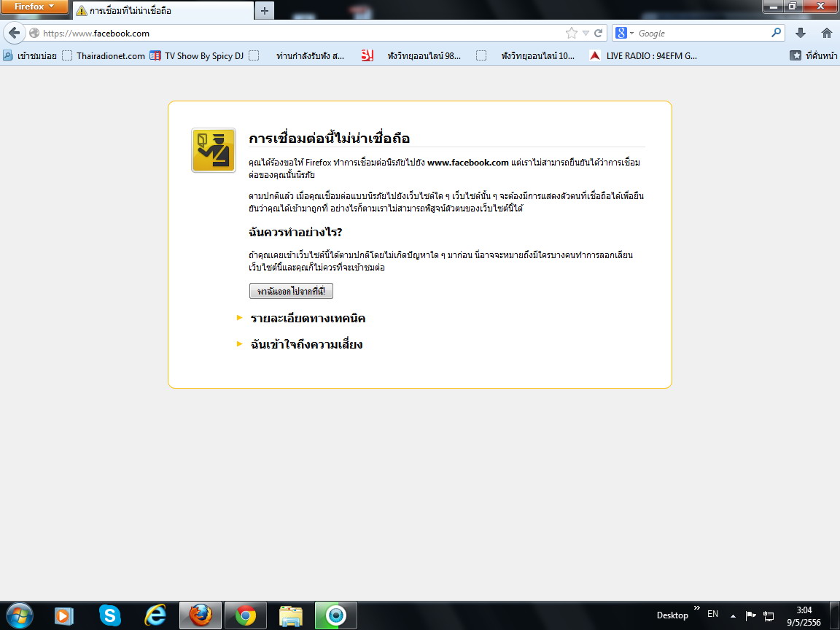Open the Thairadionet.com bookmark
Image resolution: width=840 pixels, height=630 pixels.
point(104,55)
